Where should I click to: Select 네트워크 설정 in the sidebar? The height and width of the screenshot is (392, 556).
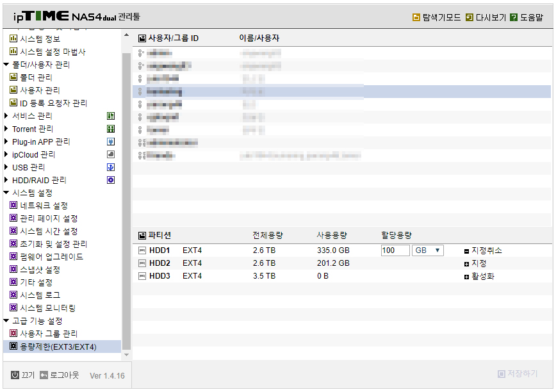tap(44, 206)
